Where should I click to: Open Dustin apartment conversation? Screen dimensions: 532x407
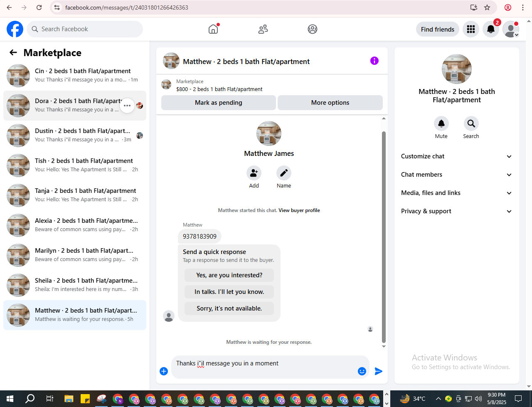tap(75, 136)
